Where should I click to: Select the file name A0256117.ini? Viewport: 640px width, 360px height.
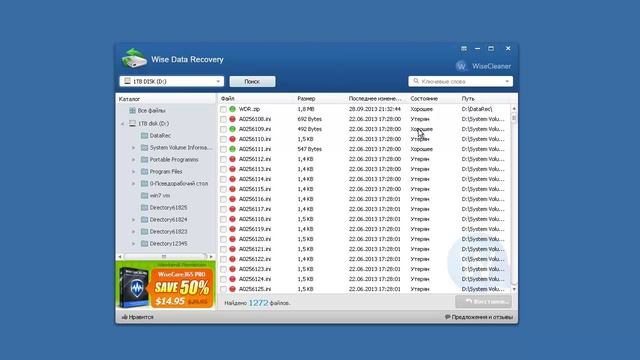click(x=255, y=209)
